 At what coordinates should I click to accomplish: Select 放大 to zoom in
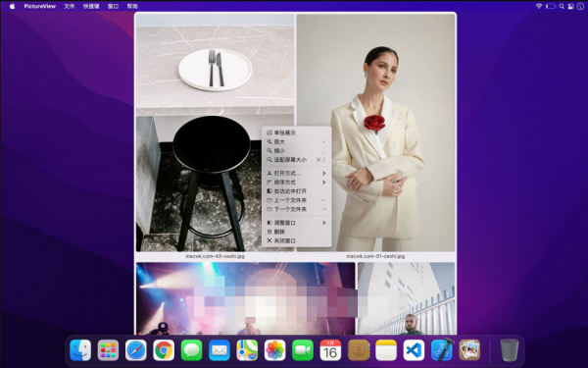pyautogui.click(x=296, y=141)
